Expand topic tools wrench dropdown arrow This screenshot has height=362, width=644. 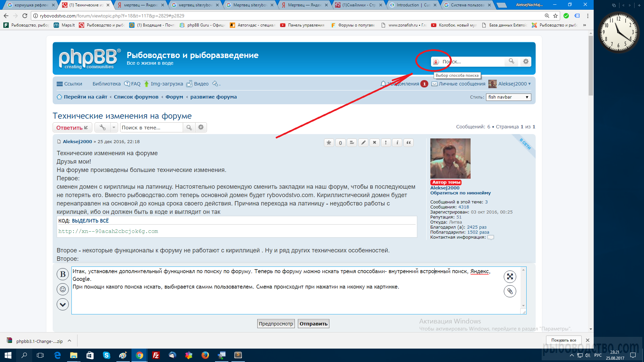click(x=114, y=127)
